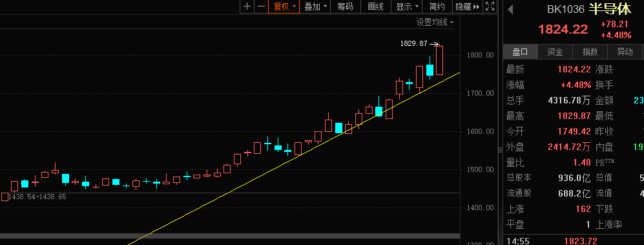Click 隐藏 to hide side panel

tap(468, 6)
